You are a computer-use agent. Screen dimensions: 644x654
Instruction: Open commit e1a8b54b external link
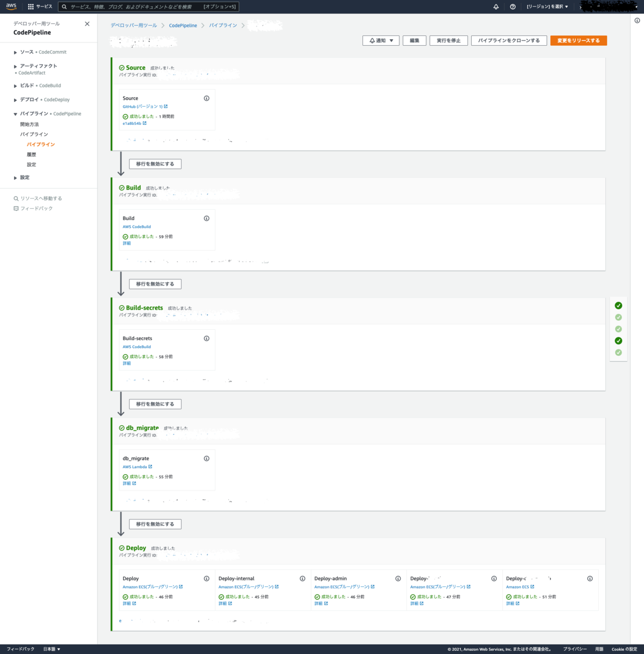(x=135, y=124)
